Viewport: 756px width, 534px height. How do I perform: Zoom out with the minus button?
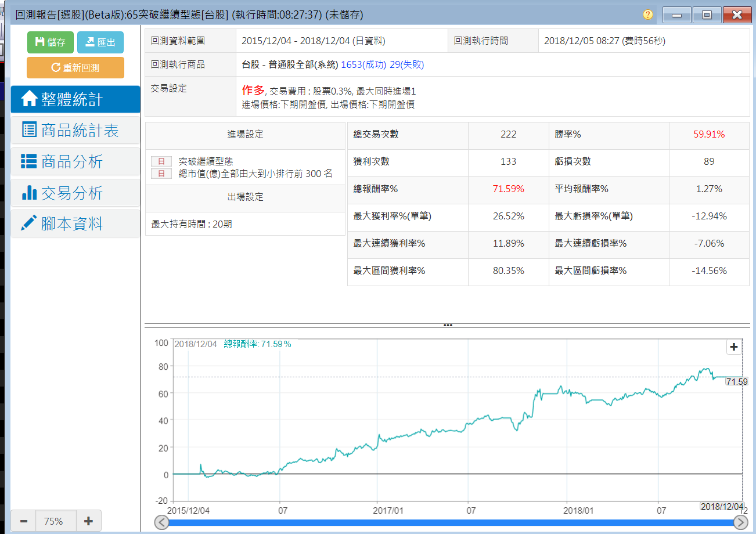click(24, 521)
